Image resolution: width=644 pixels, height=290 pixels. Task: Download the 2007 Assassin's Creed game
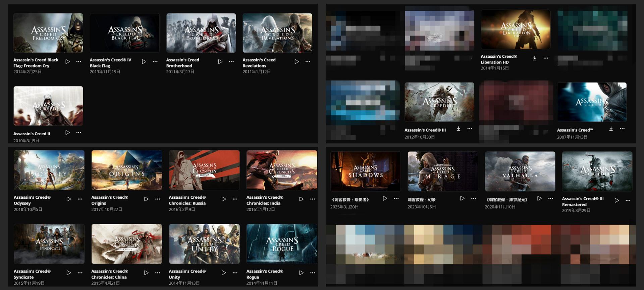tap(611, 129)
